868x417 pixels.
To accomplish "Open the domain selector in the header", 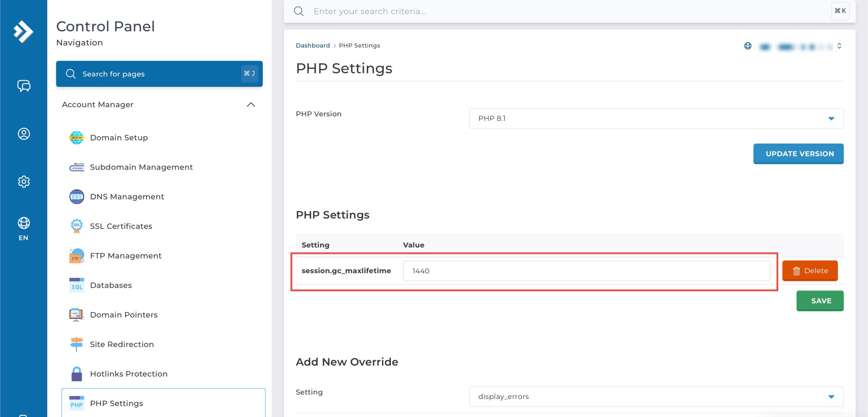I will [793, 46].
